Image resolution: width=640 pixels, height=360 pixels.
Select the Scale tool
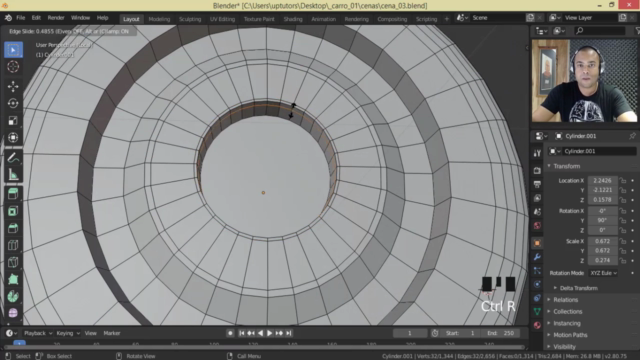click(13, 120)
